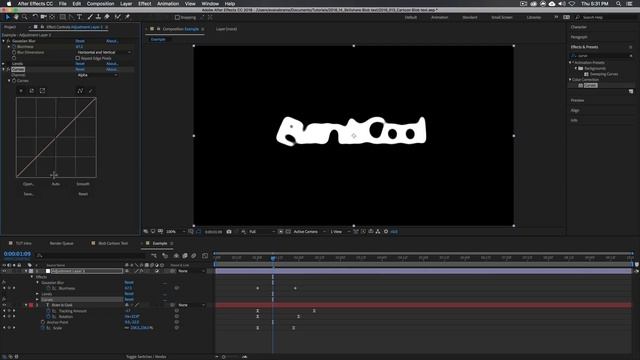Viewport: 640px width, 360px height.
Task: Select the Clone Stamp tool
Action: pyautogui.click(x=98, y=17)
